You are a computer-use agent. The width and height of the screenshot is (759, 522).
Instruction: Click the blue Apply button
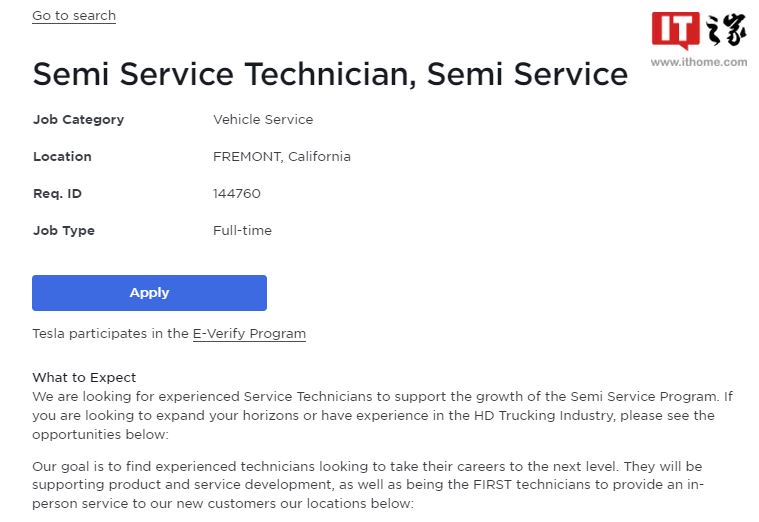click(149, 293)
